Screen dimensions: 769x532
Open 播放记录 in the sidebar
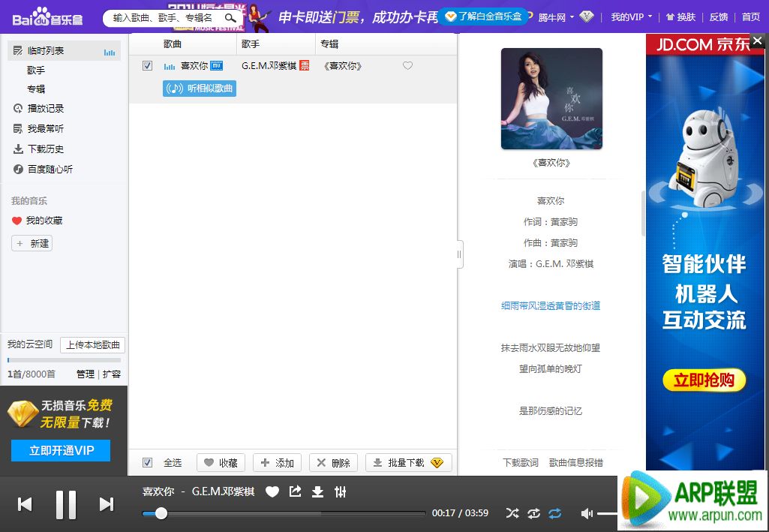[x=45, y=109]
